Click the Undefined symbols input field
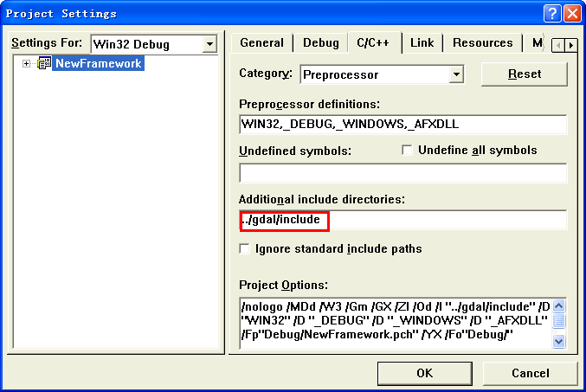Image resolution: width=586 pixels, height=392 pixels. (x=402, y=173)
